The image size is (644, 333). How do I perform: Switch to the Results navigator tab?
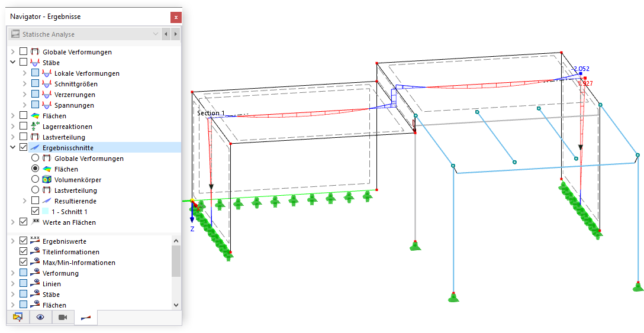pos(86,318)
